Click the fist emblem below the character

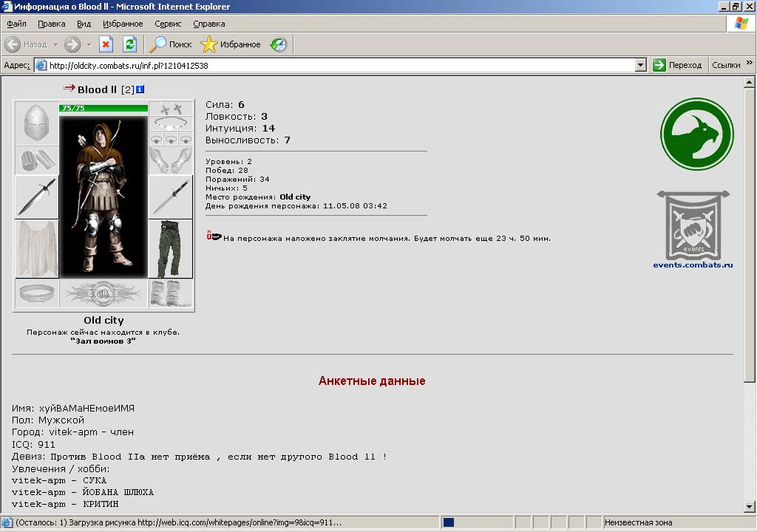pos(103,293)
